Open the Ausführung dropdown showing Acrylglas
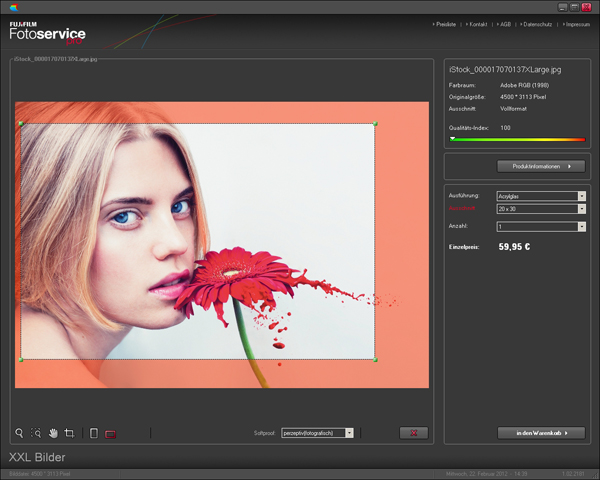This screenshot has width=600, height=480. (540, 196)
